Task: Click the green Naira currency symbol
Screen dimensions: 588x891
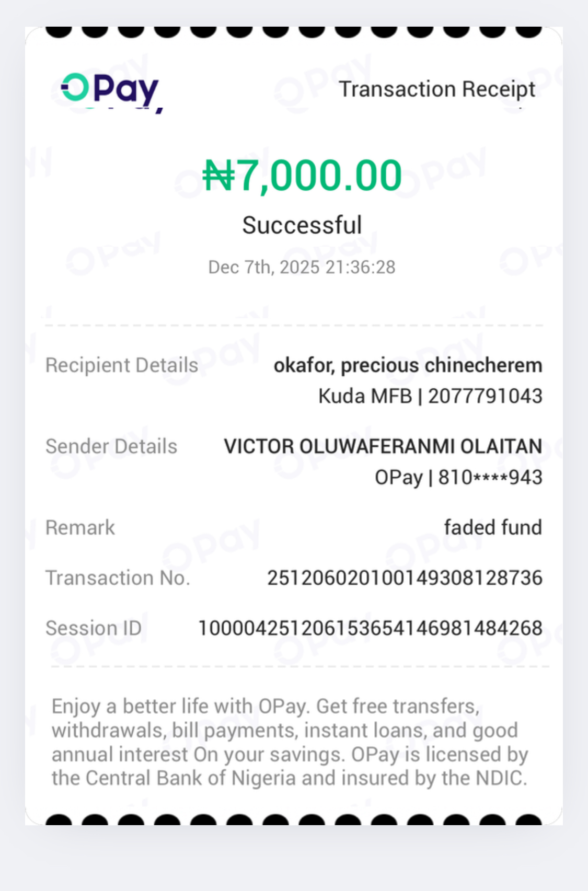Action: point(218,176)
